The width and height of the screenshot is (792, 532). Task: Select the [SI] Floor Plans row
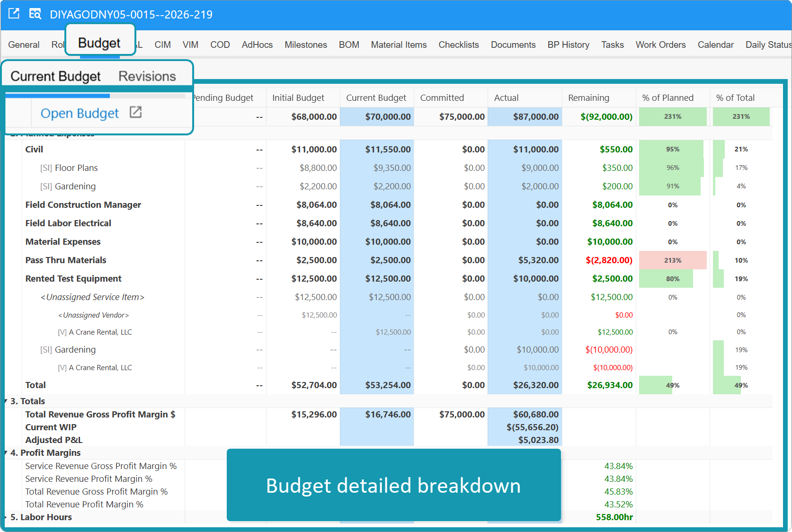click(x=388, y=168)
